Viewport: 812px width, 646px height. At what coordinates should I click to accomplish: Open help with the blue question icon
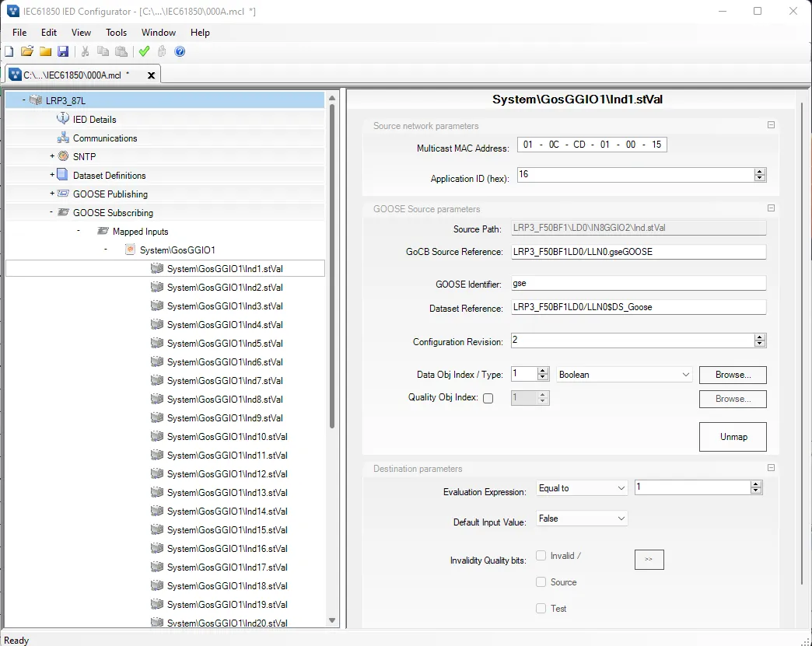point(180,51)
